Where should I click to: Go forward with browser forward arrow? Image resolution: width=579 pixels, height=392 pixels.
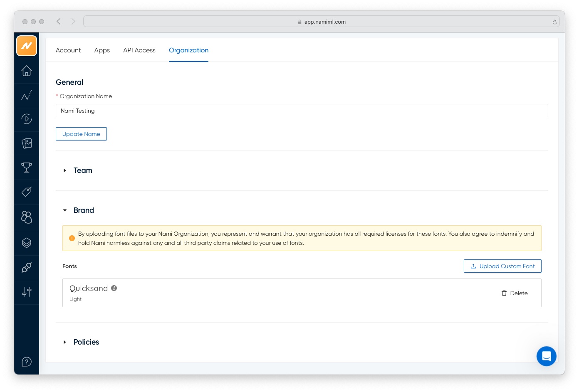point(73,21)
